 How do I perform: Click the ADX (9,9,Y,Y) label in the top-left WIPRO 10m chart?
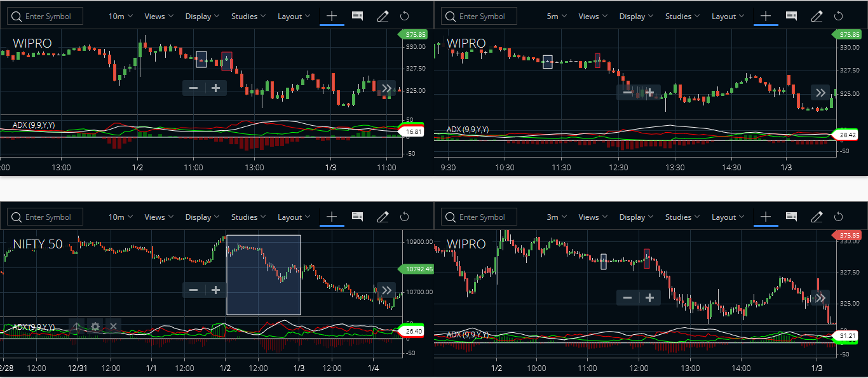[x=34, y=125]
